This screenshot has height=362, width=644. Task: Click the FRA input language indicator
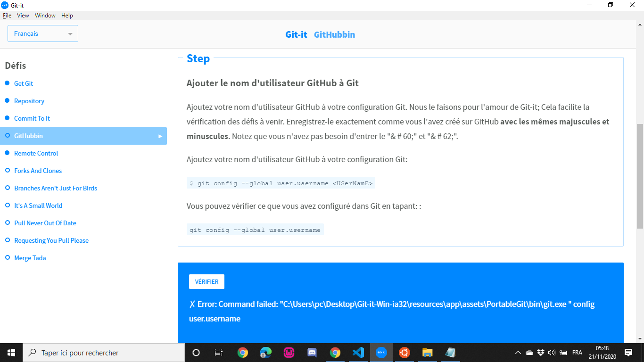point(577,353)
